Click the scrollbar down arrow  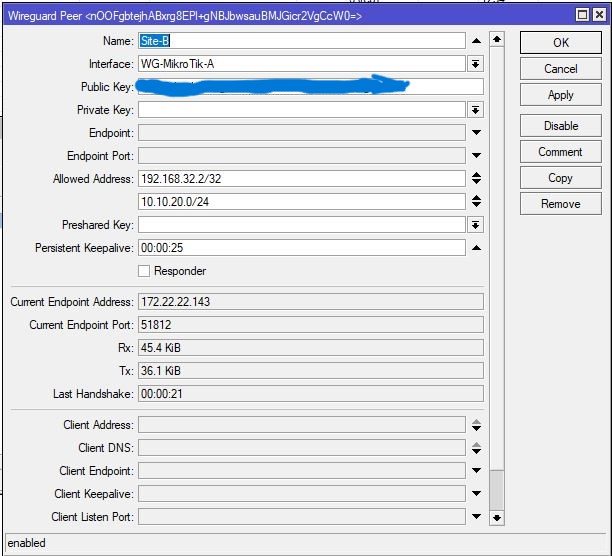pos(497,517)
